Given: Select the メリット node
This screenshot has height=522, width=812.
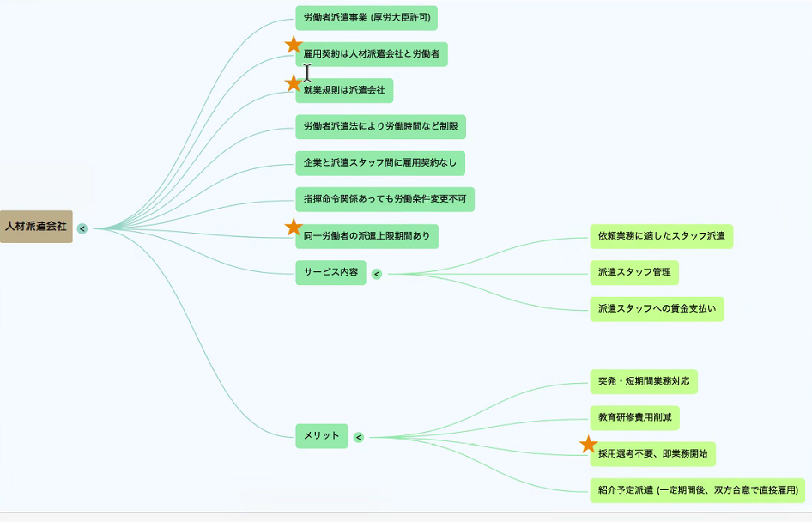Looking at the screenshot, I should pos(322,436).
